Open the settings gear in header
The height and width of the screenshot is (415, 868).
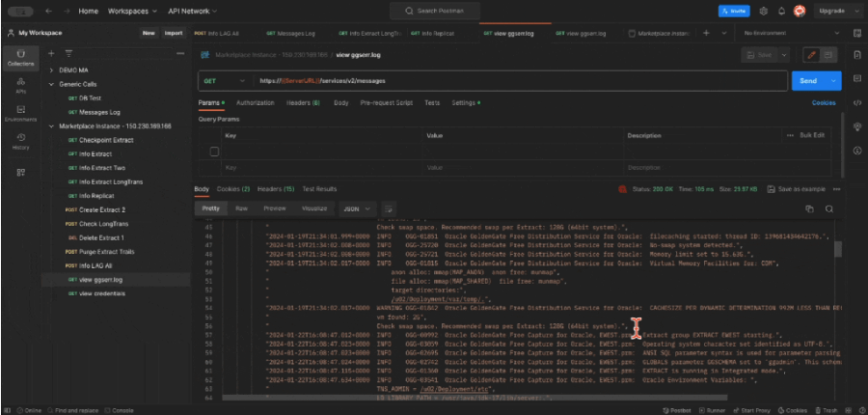click(x=763, y=11)
